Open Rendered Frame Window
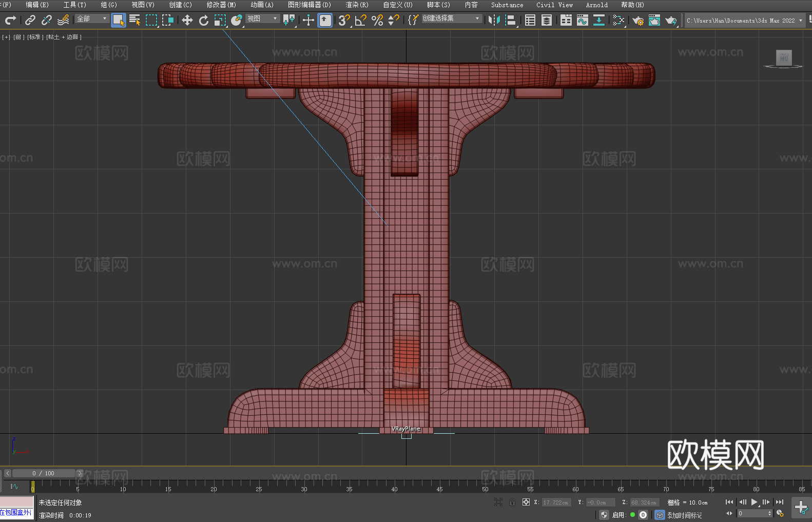Screen dimensions: 812x522 coord(654,20)
